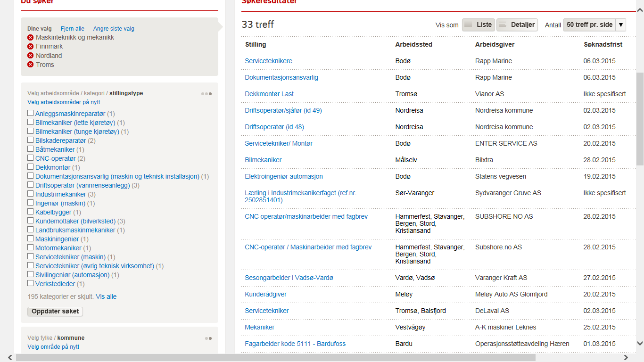Click the Sydvaranger Gruve AS employer cell
Screen dimensions: 644x362
pos(508,193)
